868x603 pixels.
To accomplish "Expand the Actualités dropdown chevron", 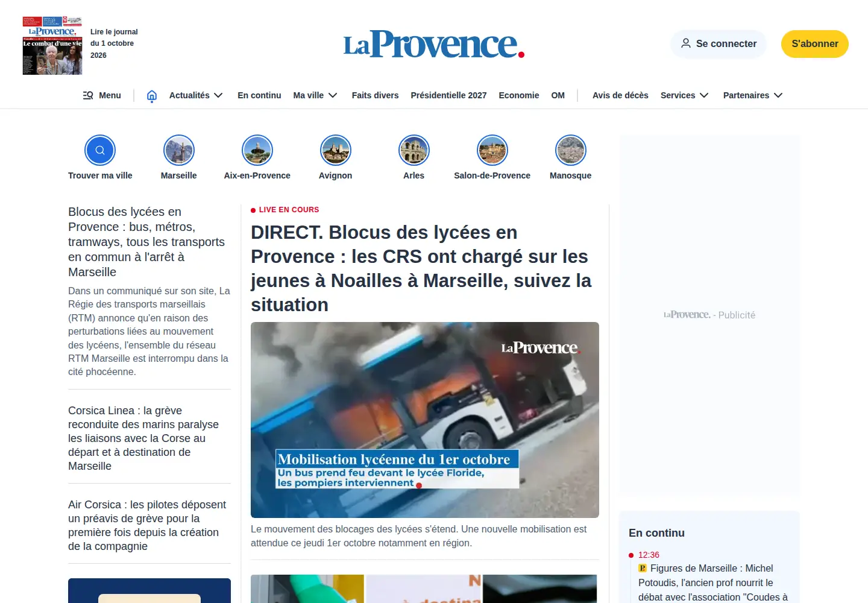I will point(218,95).
